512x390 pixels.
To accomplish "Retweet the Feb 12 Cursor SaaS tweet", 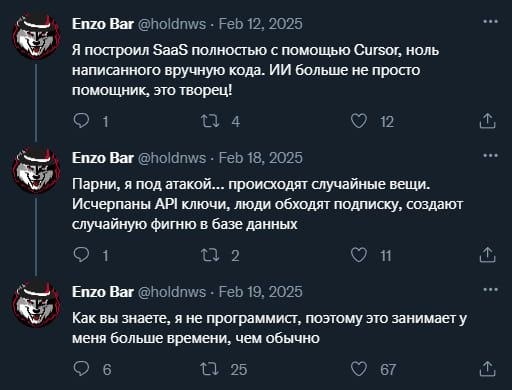I will pyautogui.click(x=210, y=121).
